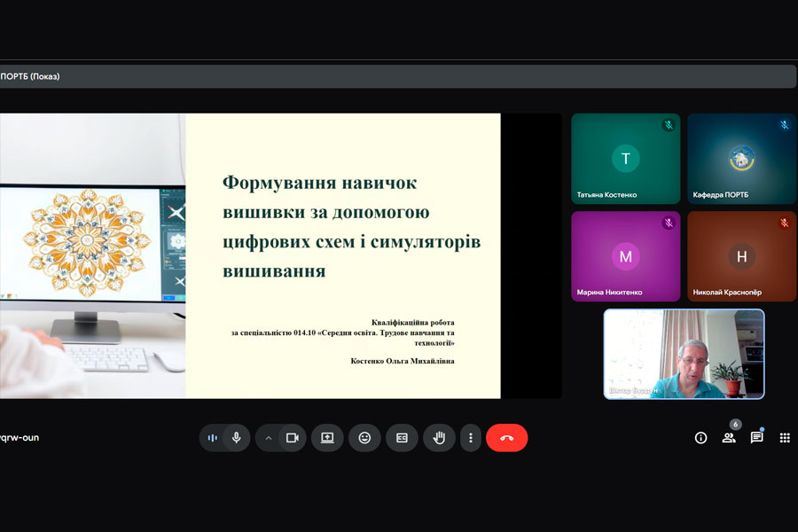Click the shared presentation slide

[x=250, y=256]
